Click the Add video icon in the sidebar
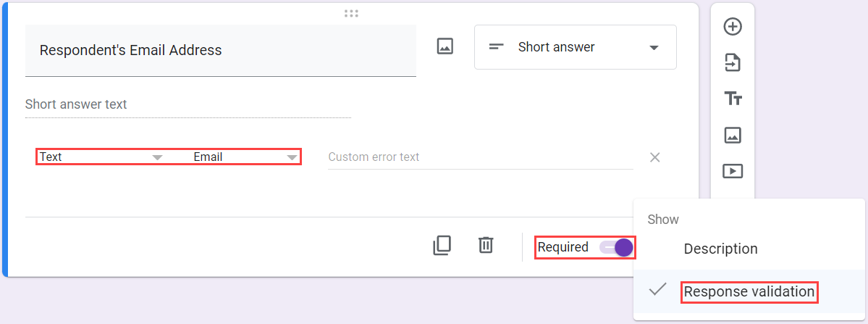 733,171
